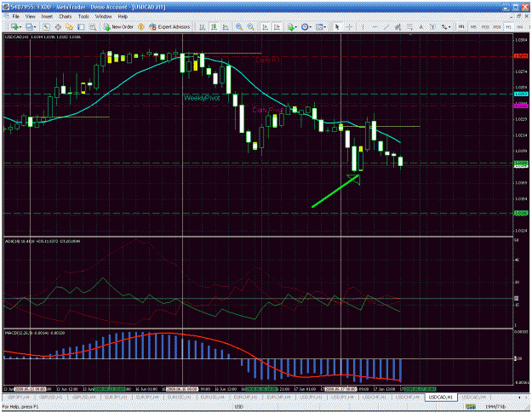Click the MACD(12,26,9) indicator label

point(18,333)
